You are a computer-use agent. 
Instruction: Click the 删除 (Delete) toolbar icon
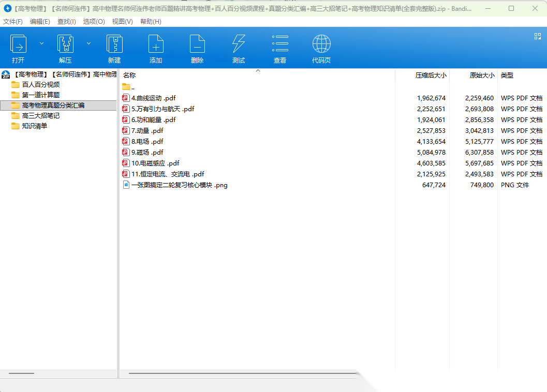[x=197, y=44]
